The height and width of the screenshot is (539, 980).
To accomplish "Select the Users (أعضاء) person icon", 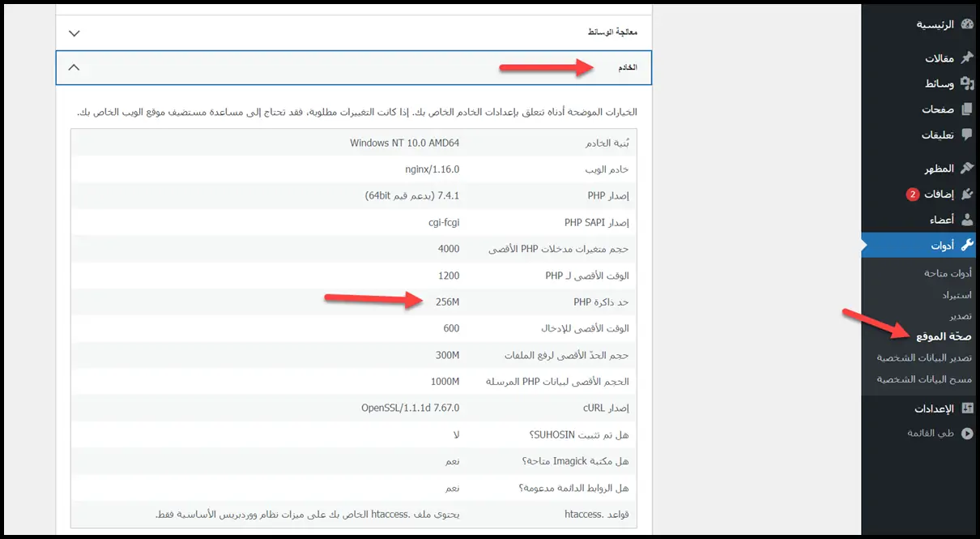I will 966,220.
